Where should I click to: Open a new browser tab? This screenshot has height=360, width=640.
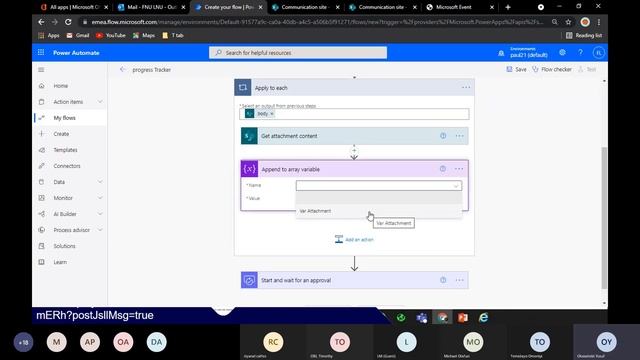508,7
